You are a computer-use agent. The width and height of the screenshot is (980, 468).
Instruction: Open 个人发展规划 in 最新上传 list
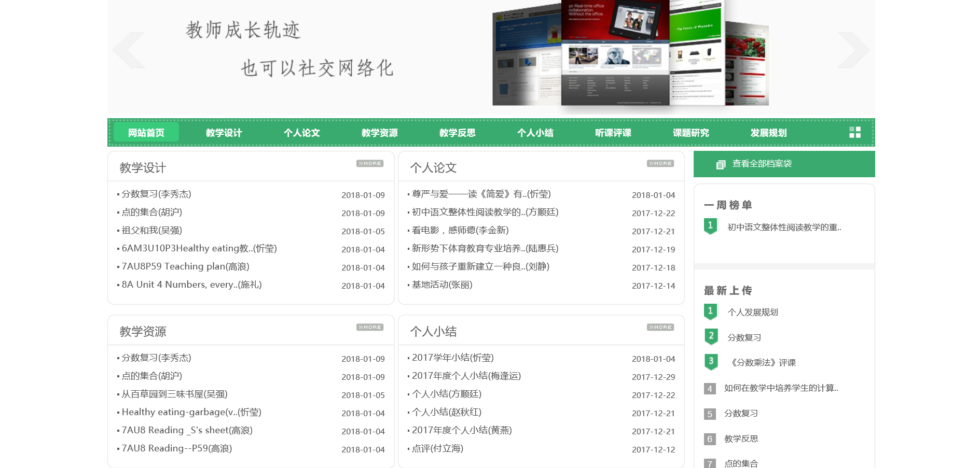[x=752, y=312]
